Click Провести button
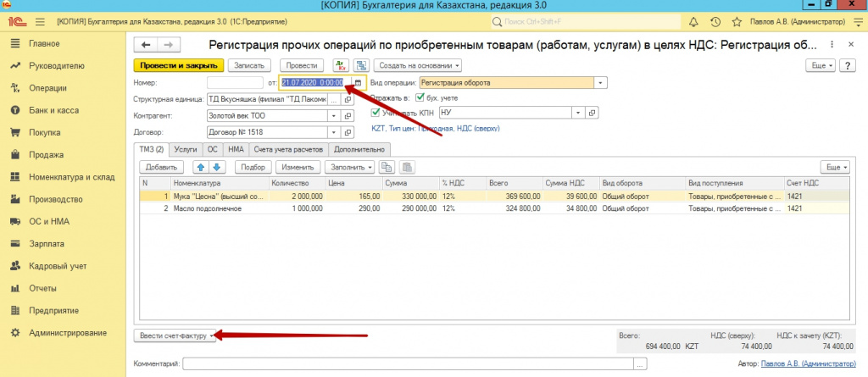This screenshot has height=377, width=868. [x=302, y=65]
